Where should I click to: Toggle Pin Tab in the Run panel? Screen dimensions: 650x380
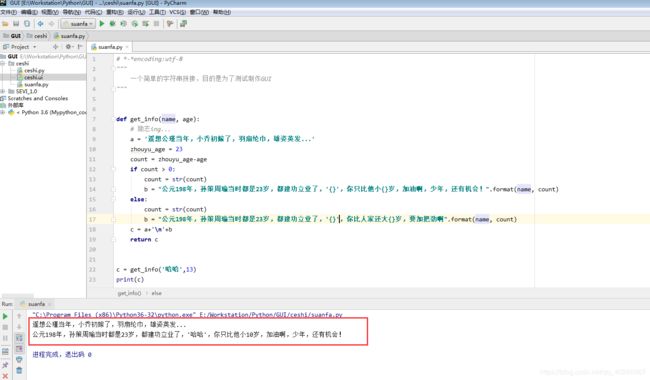coord(5,365)
